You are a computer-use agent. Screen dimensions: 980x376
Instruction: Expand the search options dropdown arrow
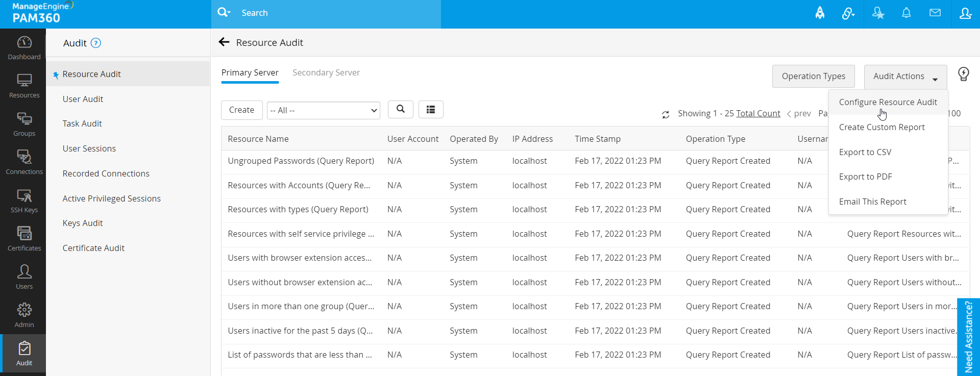[229, 12]
